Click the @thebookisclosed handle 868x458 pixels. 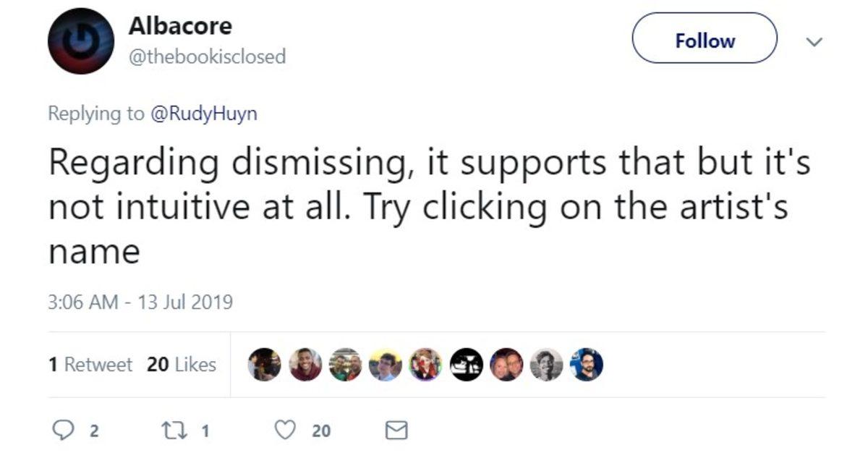tap(207, 56)
